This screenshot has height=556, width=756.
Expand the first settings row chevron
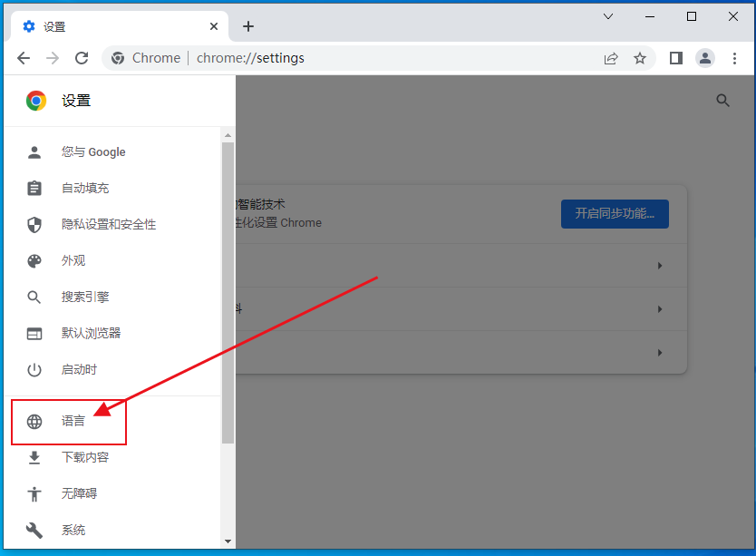coord(659,265)
